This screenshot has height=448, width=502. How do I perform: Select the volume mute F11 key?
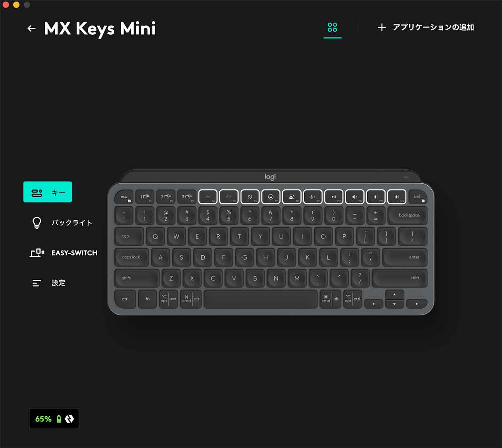coord(354,197)
